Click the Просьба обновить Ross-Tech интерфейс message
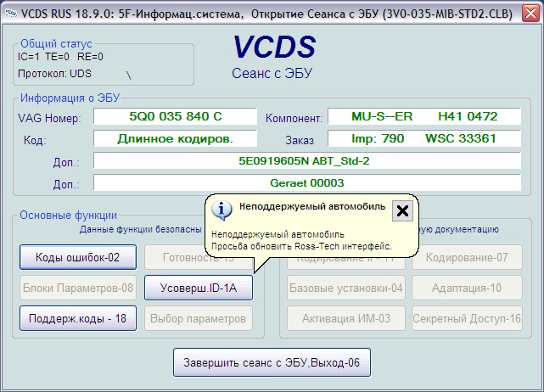The image size is (544, 392). (x=301, y=246)
